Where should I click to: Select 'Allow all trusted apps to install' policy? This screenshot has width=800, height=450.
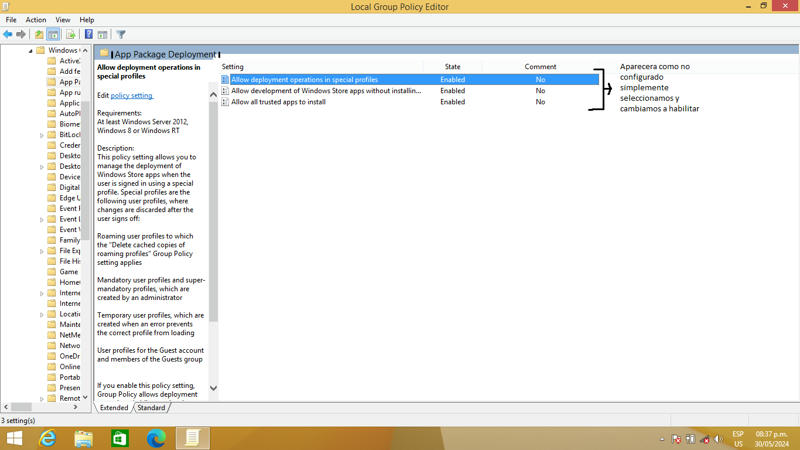[x=278, y=102]
